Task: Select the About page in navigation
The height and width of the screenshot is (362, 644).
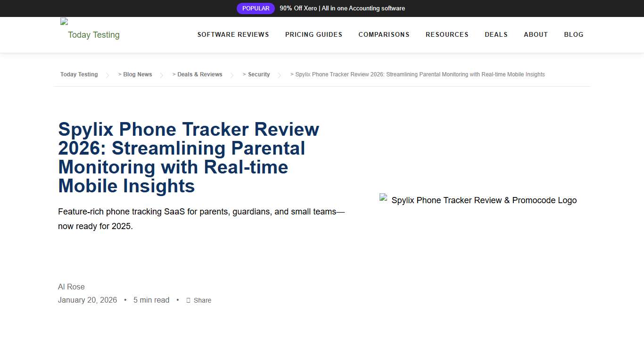Action: pos(536,34)
